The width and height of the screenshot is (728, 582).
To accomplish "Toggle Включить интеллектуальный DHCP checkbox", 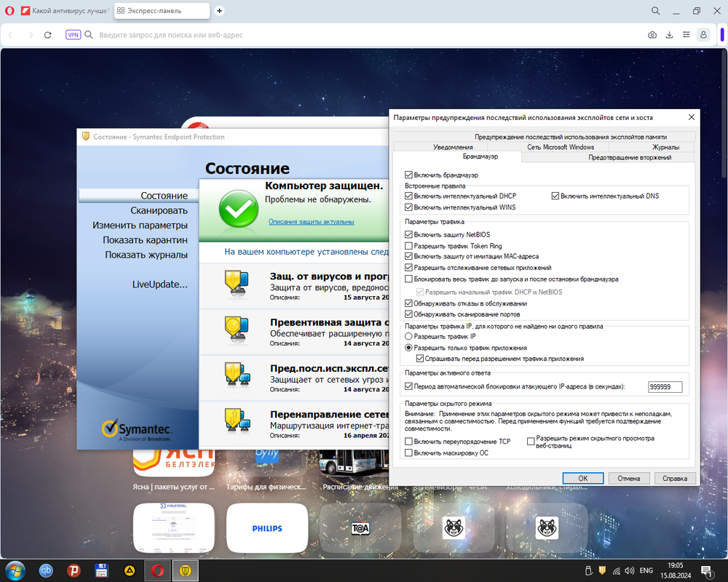I will 408,196.
